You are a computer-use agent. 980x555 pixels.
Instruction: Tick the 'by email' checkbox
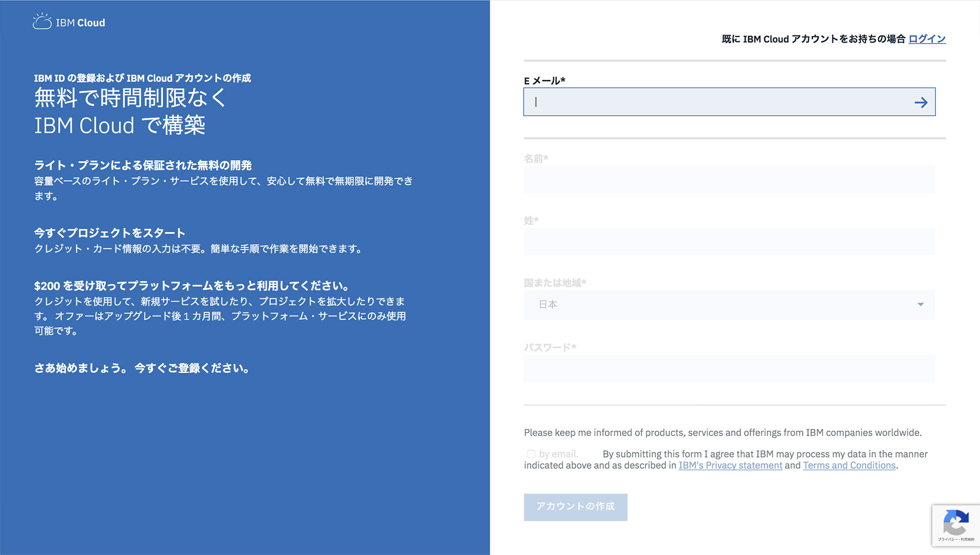pyautogui.click(x=531, y=454)
